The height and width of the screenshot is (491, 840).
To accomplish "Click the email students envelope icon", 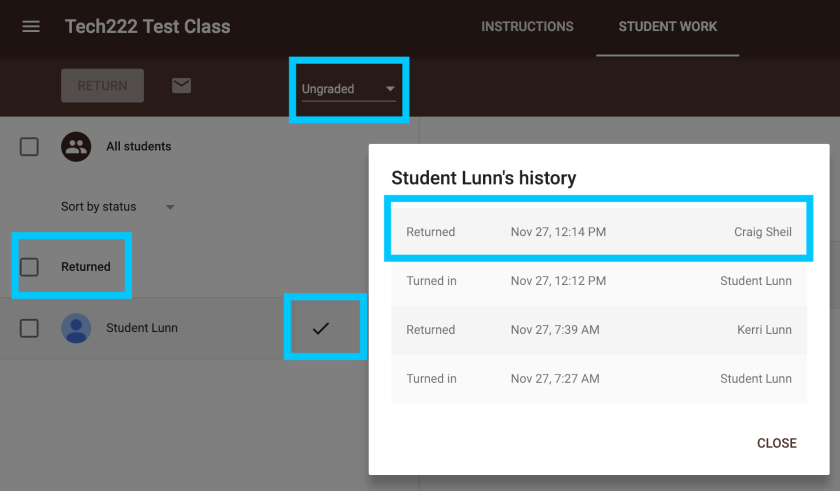I will click(x=181, y=86).
